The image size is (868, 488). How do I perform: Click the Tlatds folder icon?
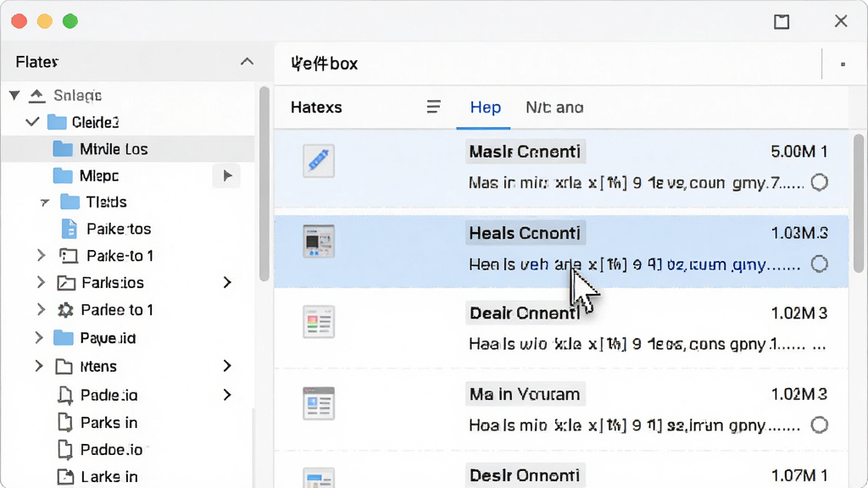pyautogui.click(x=70, y=202)
